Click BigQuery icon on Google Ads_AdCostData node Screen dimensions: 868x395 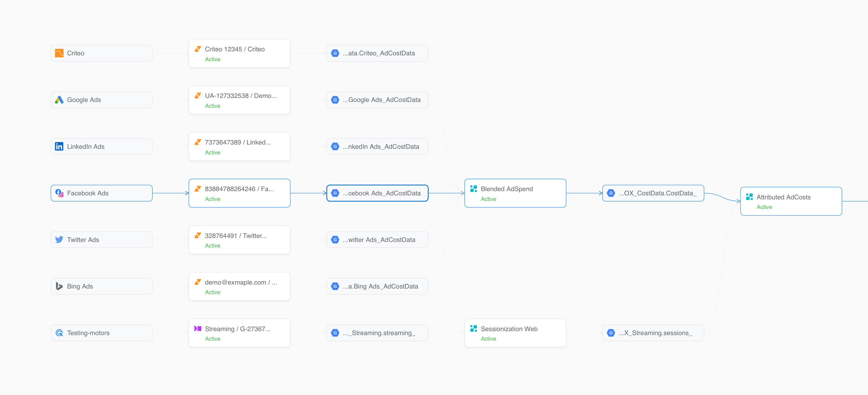coord(335,100)
